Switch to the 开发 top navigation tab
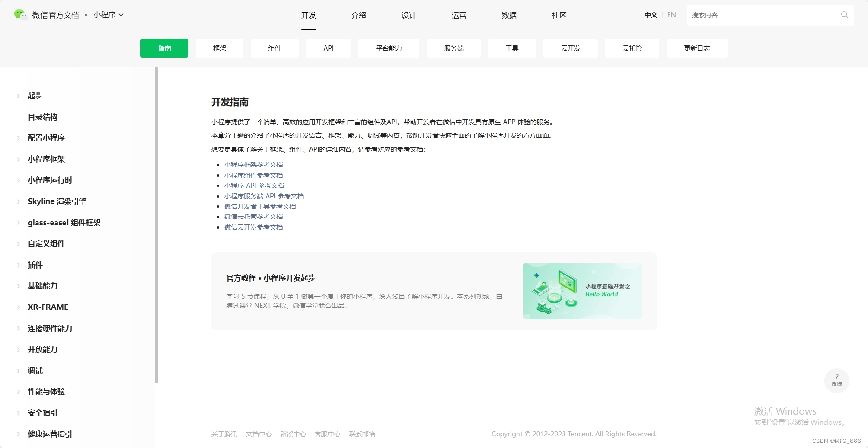Screen dimensions: 868x448 pyautogui.click(x=309, y=15)
